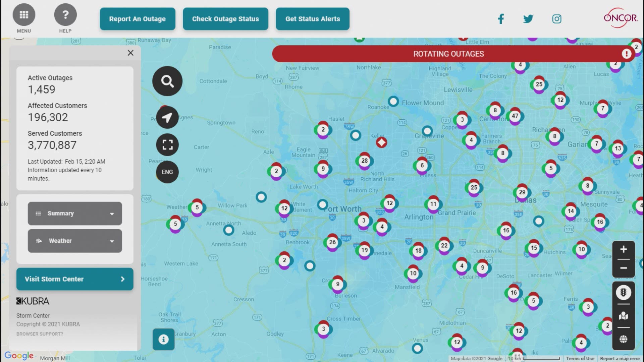Image resolution: width=644 pixels, height=362 pixels.
Task: Click the Report An Outage button
Action: click(137, 18)
